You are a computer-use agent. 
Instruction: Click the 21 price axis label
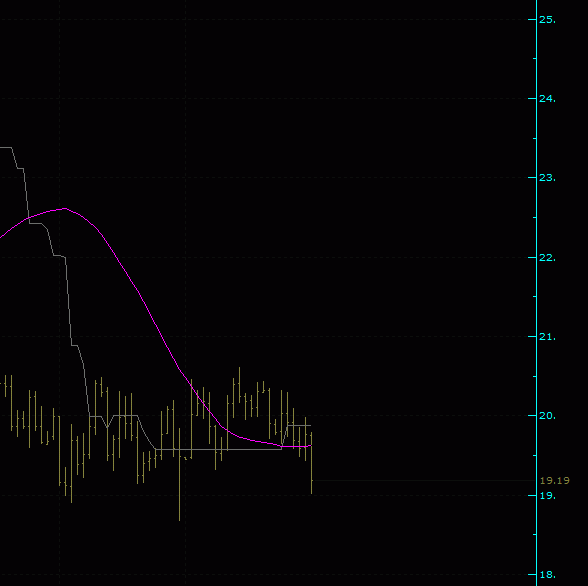[547, 337]
